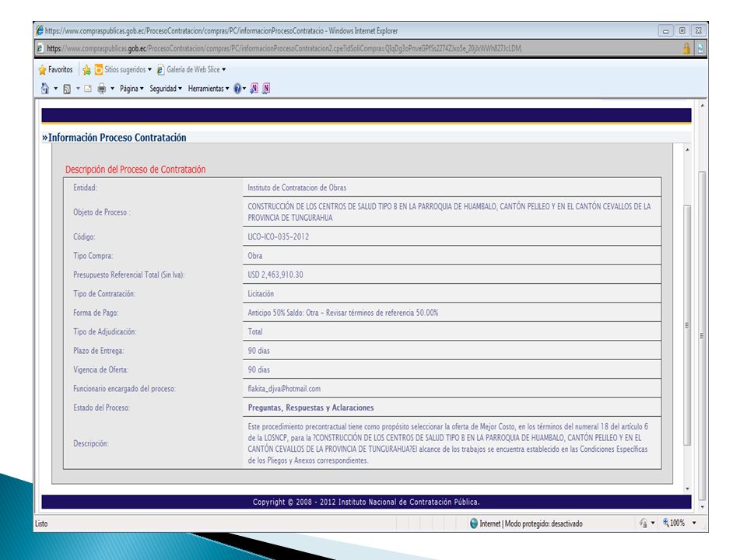Restore the Internet Explorer window size
The height and width of the screenshot is (560, 747).
click(682, 31)
